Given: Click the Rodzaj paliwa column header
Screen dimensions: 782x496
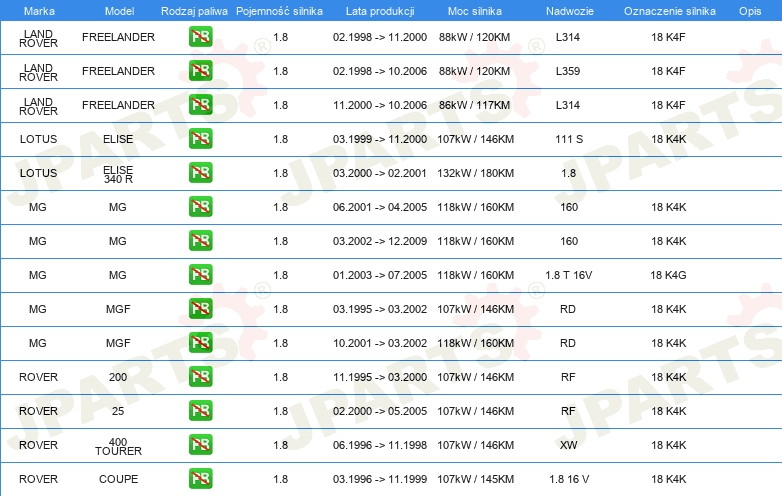Looking at the screenshot, I should click(194, 10).
